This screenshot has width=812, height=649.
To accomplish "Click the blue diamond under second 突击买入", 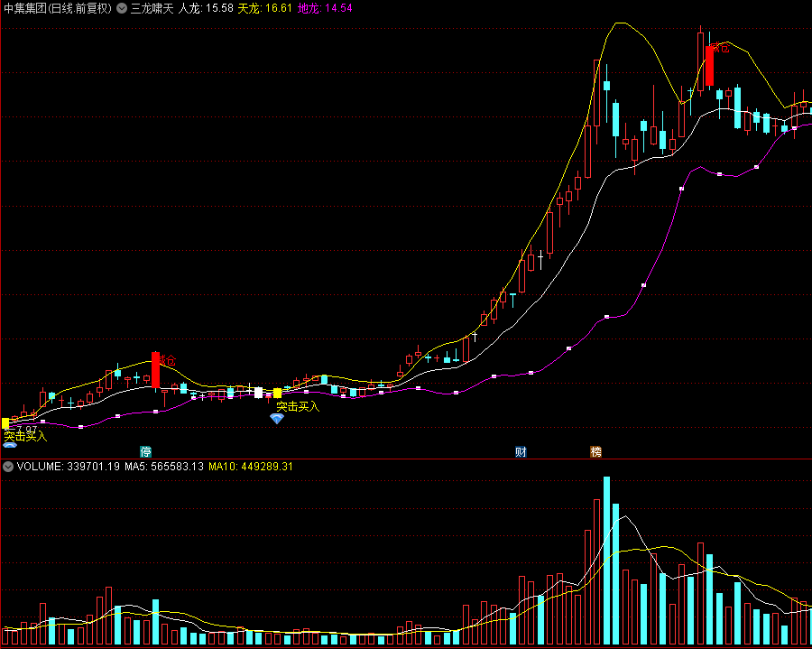I will [276, 419].
